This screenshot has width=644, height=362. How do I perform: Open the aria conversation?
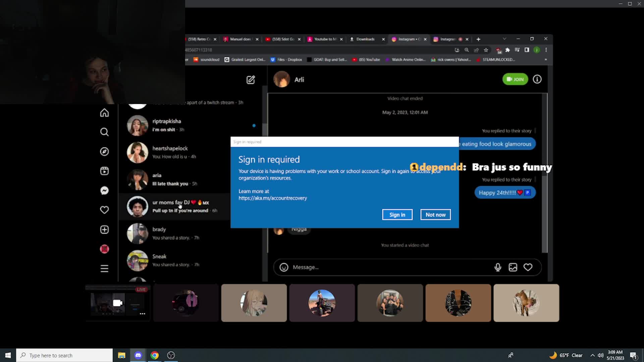pos(191,179)
